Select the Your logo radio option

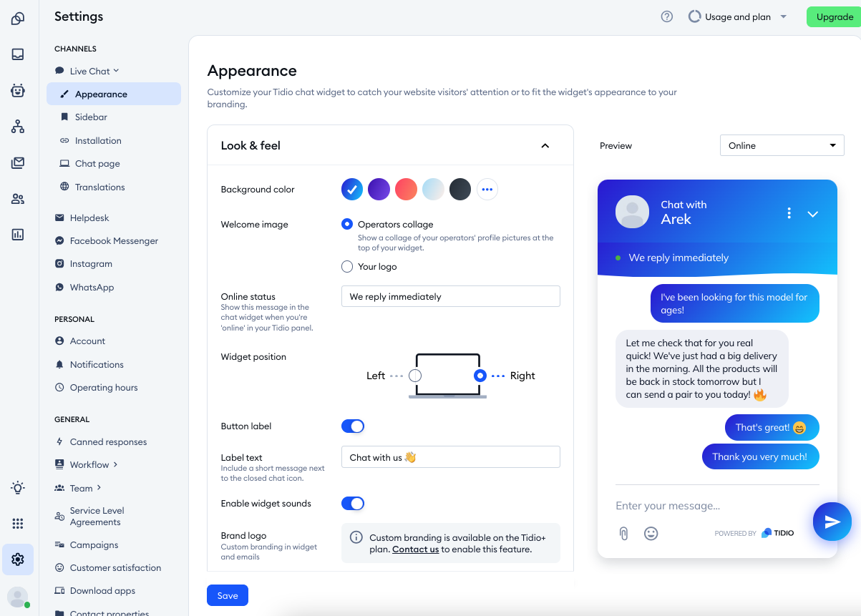[347, 267]
